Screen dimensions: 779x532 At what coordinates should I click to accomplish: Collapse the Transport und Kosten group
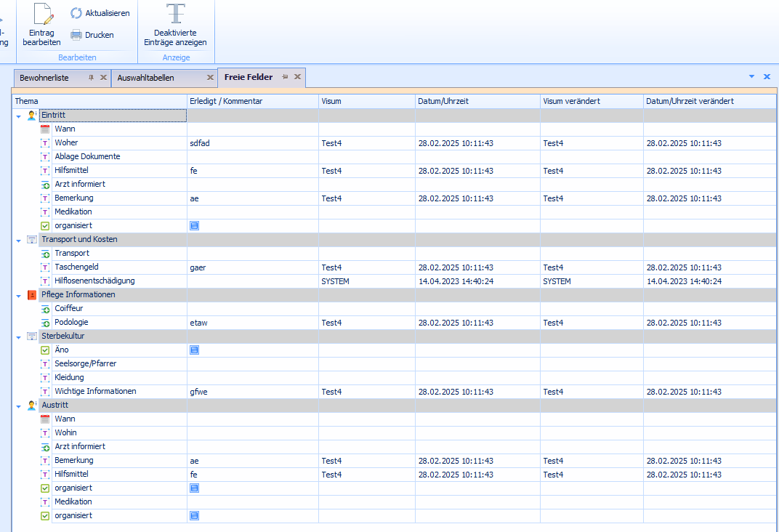[18, 240]
